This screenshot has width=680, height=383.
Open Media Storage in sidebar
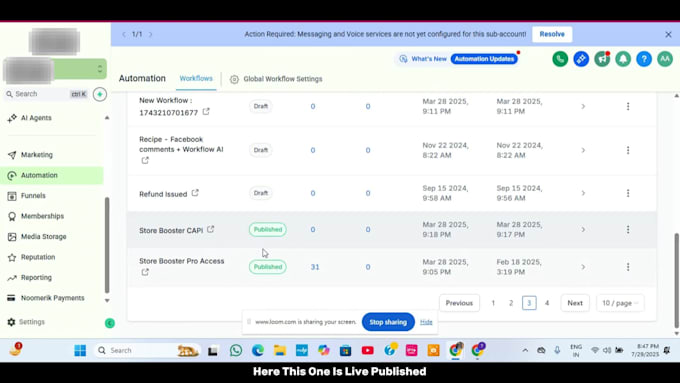pos(52,236)
